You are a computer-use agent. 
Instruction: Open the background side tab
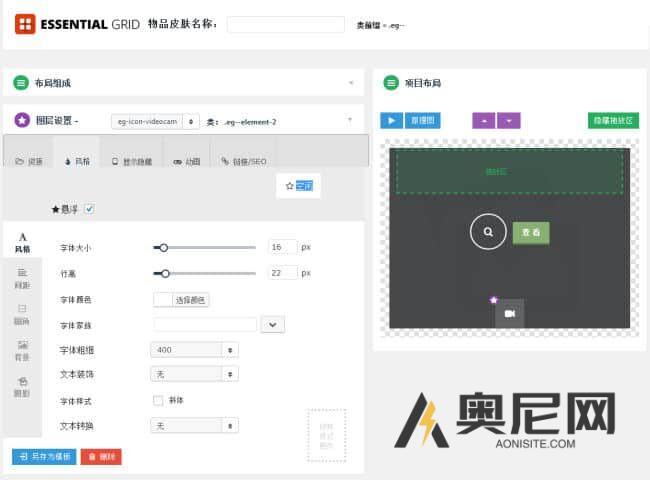click(x=22, y=350)
